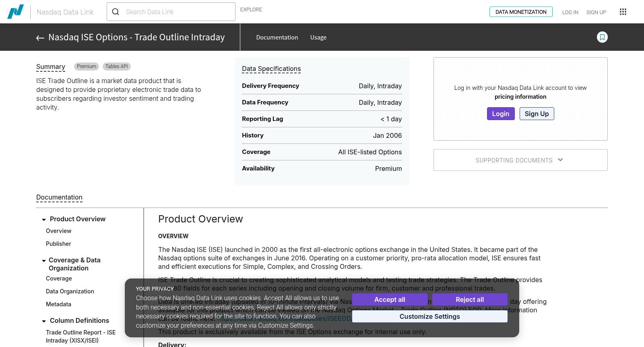
Task: Click the 'All ISE-listed Options' coverage value
Action: click(x=370, y=152)
